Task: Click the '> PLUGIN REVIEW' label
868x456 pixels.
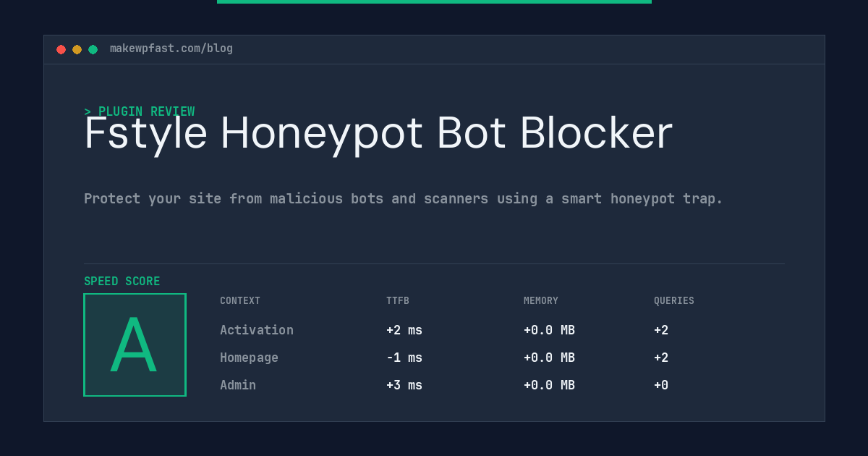Action: tap(140, 111)
